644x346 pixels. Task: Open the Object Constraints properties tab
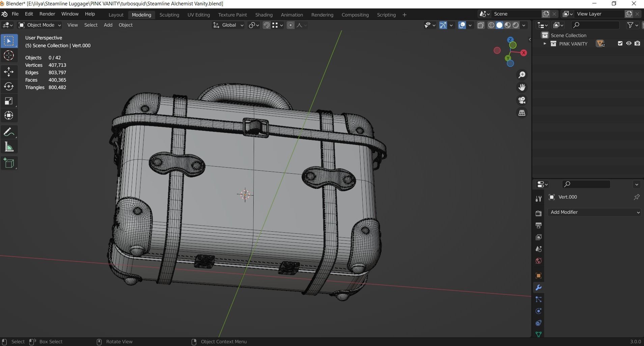pyautogui.click(x=538, y=323)
